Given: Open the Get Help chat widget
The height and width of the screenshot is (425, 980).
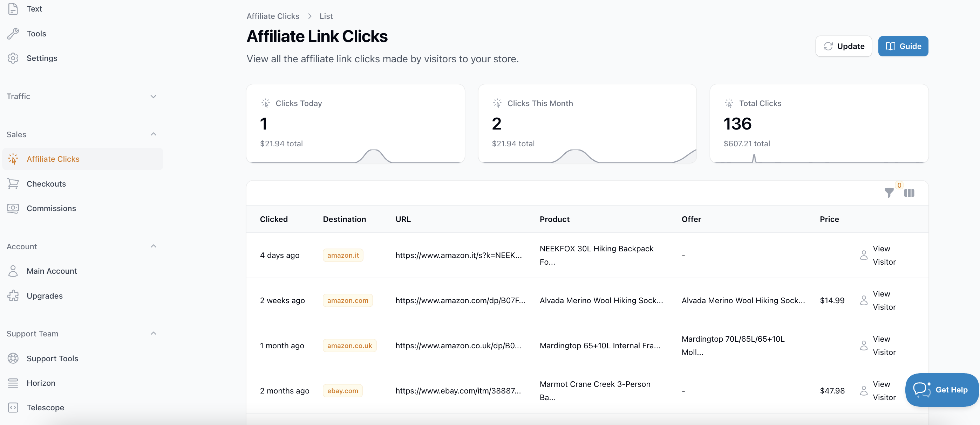Looking at the screenshot, I should click(941, 390).
